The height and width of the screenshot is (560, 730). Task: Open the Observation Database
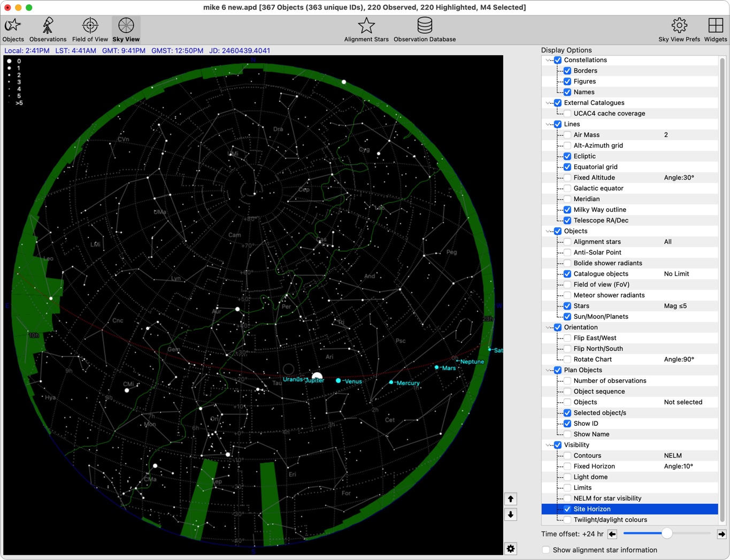click(x=425, y=30)
